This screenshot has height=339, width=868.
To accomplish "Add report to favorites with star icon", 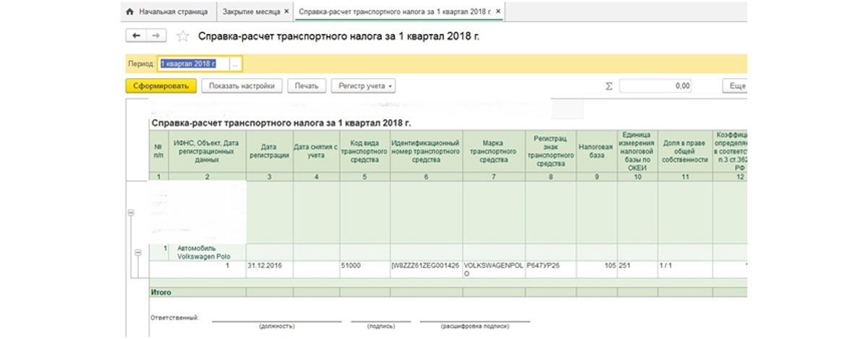I will click(183, 36).
